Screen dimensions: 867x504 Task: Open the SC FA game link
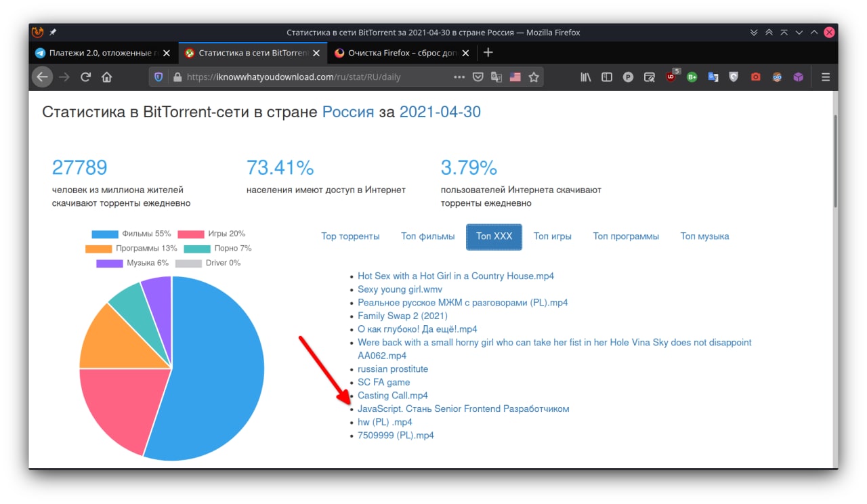(384, 382)
